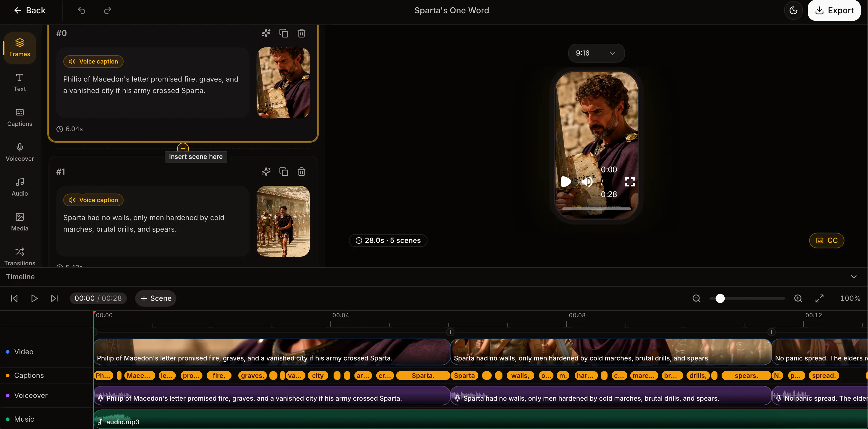This screenshot has width=868, height=429.
Task: Go back to previous page
Action: tap(30, 10)
